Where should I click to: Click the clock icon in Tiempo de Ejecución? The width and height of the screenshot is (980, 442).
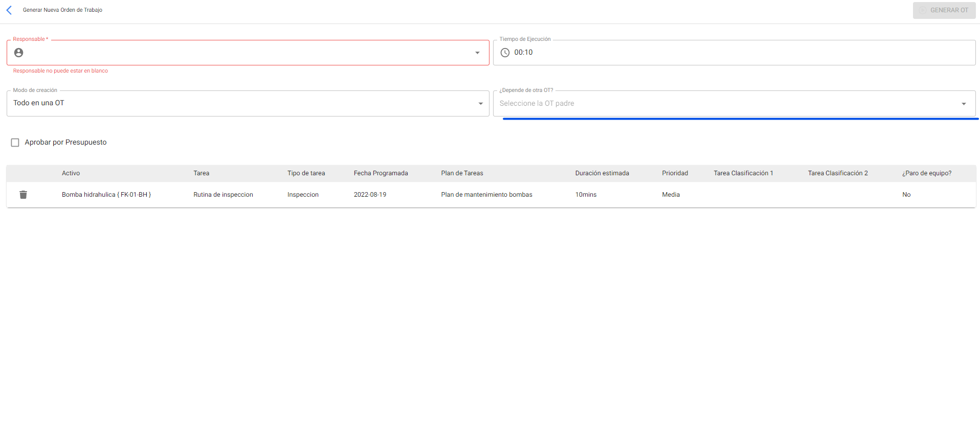tap(505, 53)
